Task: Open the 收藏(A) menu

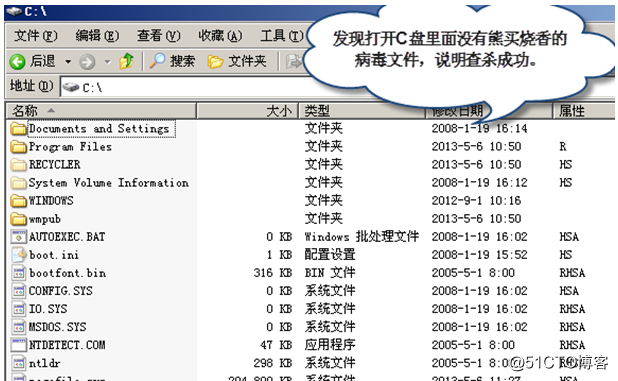Action: coord(220,36)
